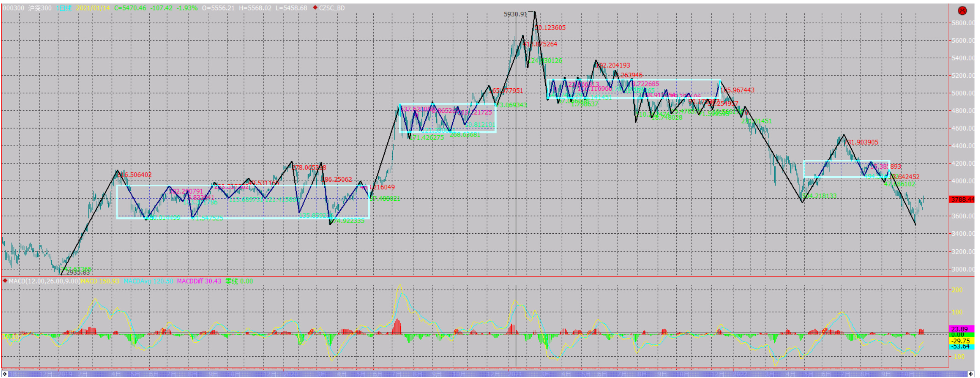This screenshot has width=980, height=378.
Task: Click the MACDDiff 30.43 legend text
Action: [199, 281]
